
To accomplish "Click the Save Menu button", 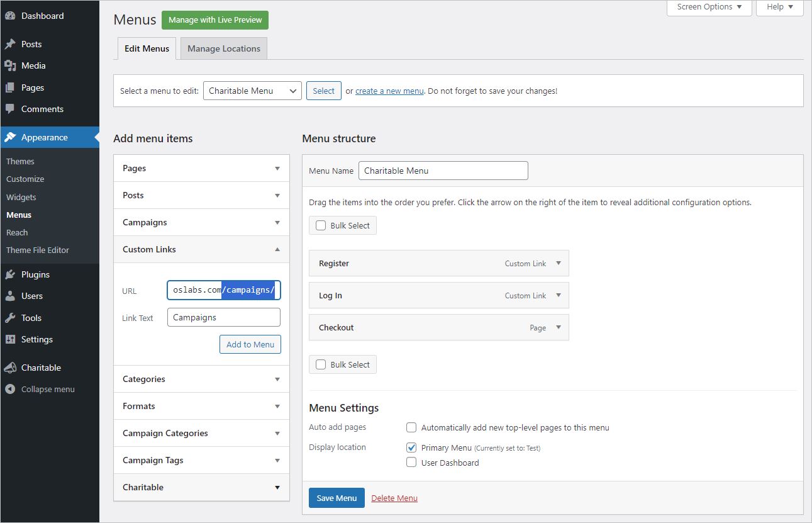I will point(336,498).
